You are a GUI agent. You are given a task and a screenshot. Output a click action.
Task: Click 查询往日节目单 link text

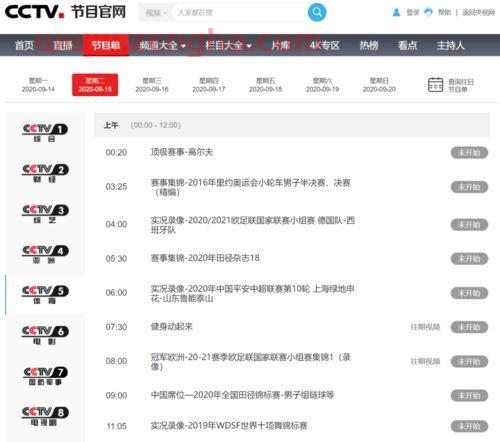tap(461, 85)
